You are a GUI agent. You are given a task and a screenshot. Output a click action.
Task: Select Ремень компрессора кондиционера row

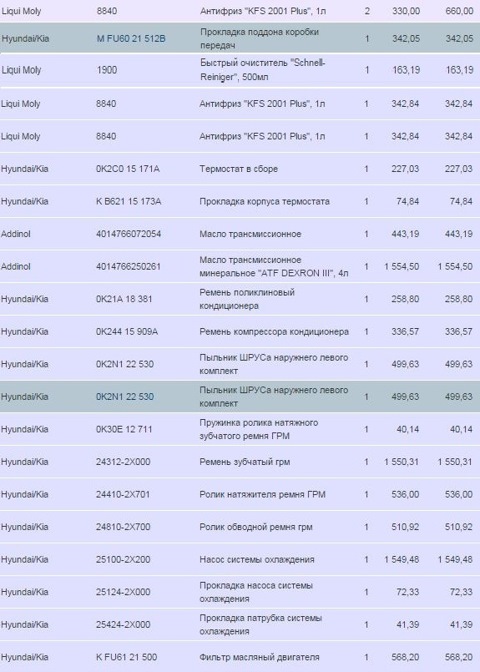coord(240,332)
